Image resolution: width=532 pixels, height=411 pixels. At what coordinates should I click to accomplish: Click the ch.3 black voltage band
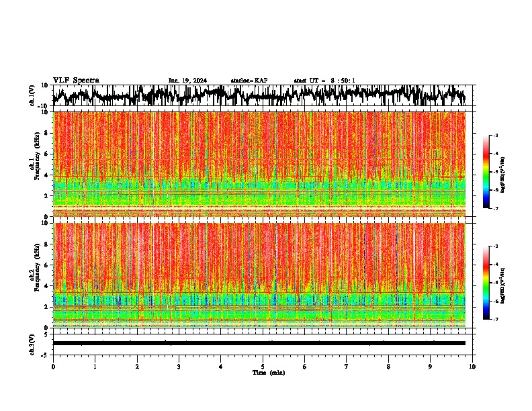259,343
